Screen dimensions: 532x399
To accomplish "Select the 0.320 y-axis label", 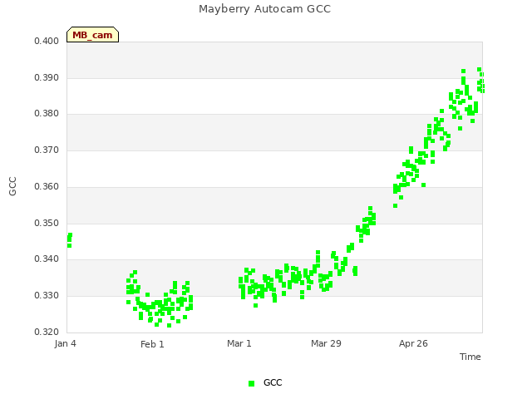I will click(47, 332).
